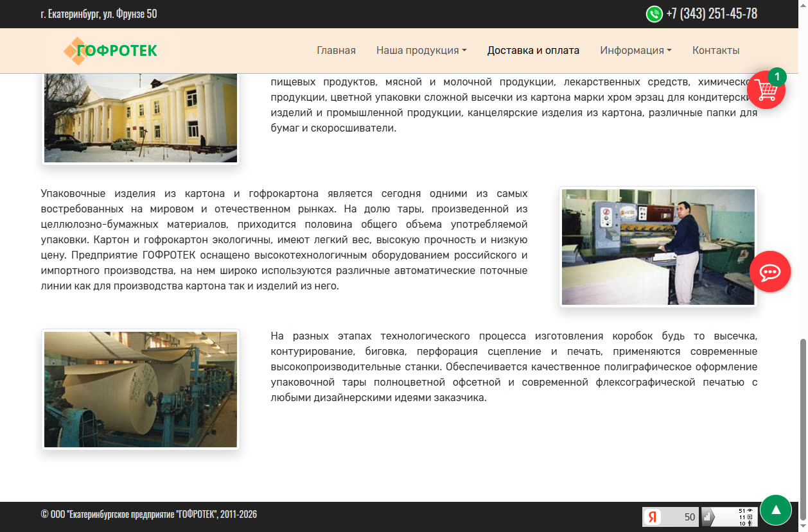
Task: Click the green phone call icon
Action: click(x=654, y=13)
